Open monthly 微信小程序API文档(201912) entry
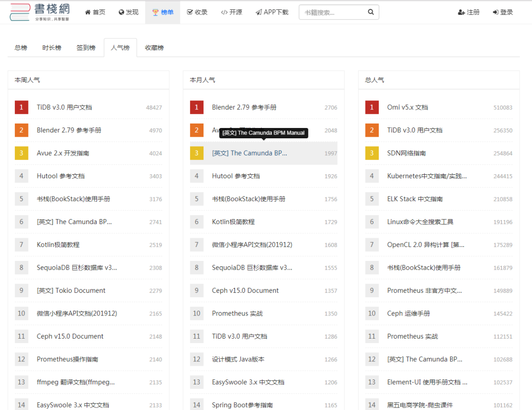The width and height of the screenshot is (532, 410). [252, 245]
